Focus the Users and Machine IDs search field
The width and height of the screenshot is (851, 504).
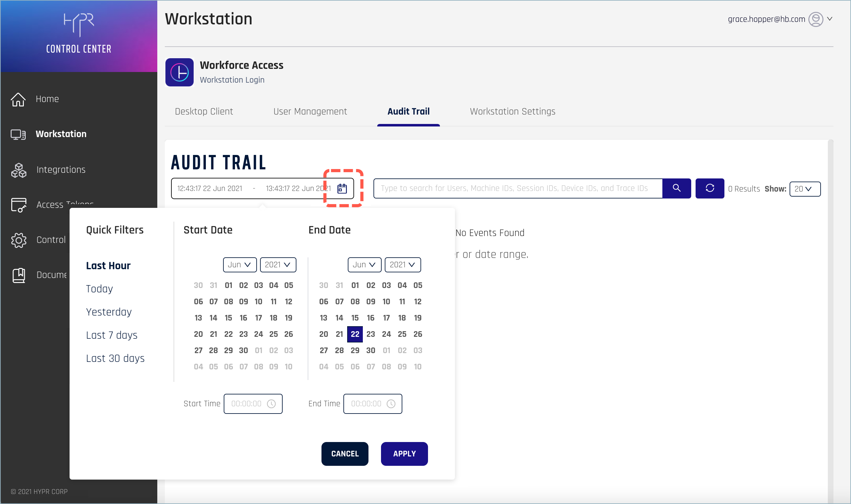(517, 188)
